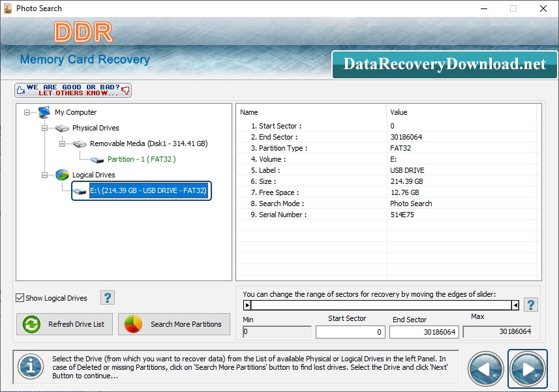This screenshot has width=559, height=392.
Task: Go Back with left arrow button
Action: coord(485,369)
